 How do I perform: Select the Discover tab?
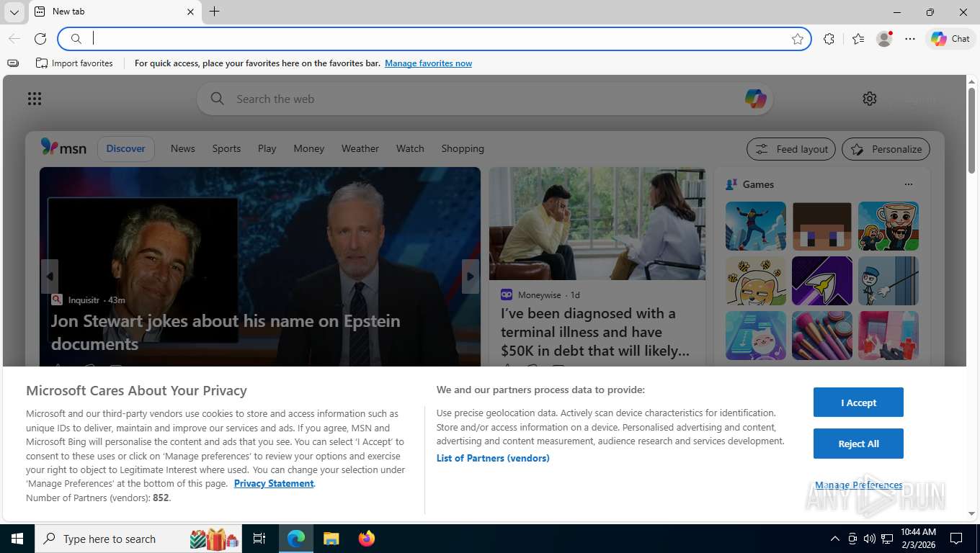[126, 148]
